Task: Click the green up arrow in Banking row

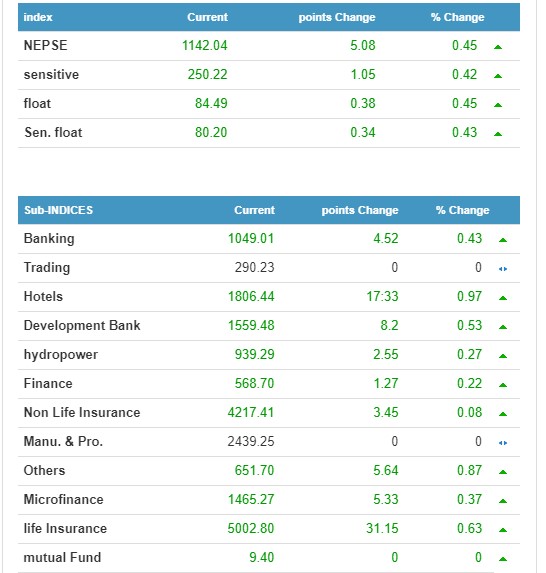Action: [503, 240]
